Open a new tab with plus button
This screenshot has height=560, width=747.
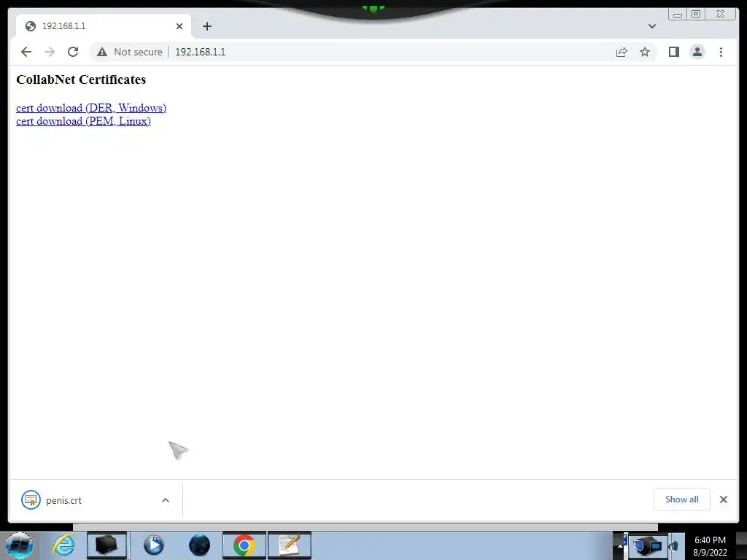click(206, 26)
